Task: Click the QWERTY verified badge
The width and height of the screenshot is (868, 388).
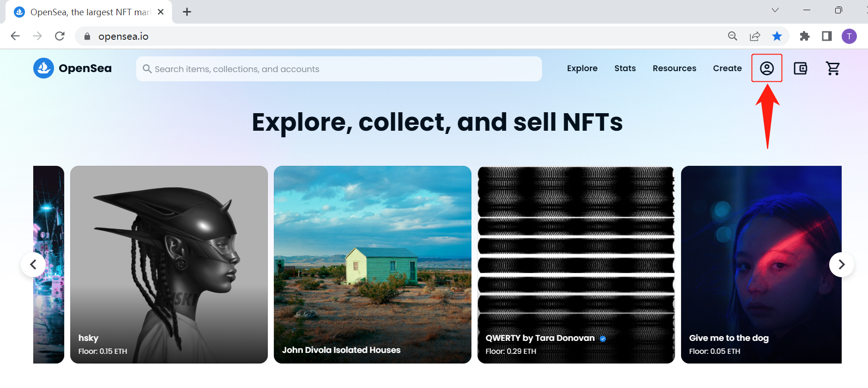Action: (603, 339)
